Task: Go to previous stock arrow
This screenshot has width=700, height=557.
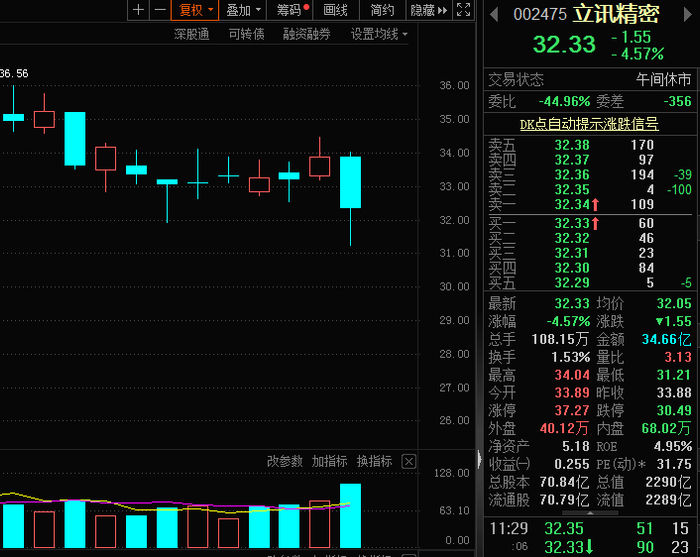Action: [494, 15]
